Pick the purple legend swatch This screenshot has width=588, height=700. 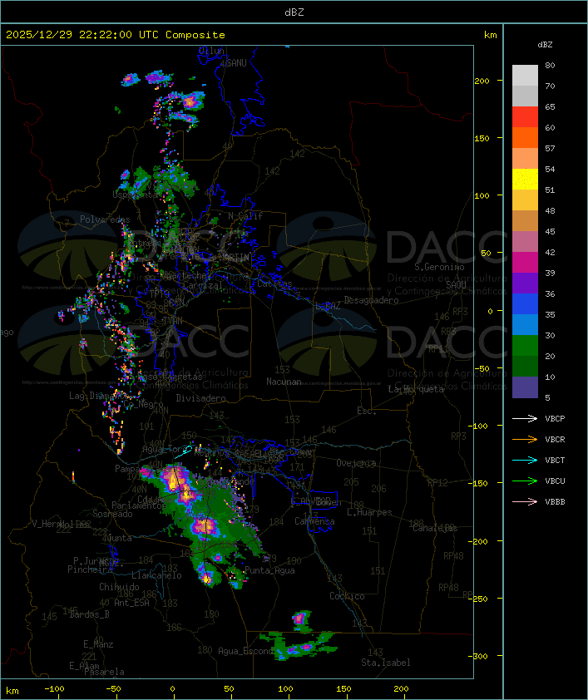pyautogui.click(x=525, y=283)
